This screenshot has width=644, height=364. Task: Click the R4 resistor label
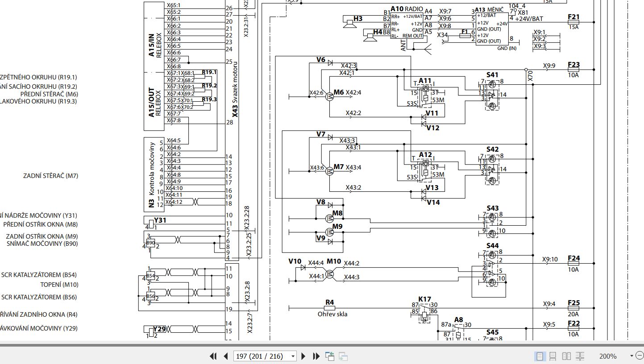pyautogui.click(x=329, y=302)
